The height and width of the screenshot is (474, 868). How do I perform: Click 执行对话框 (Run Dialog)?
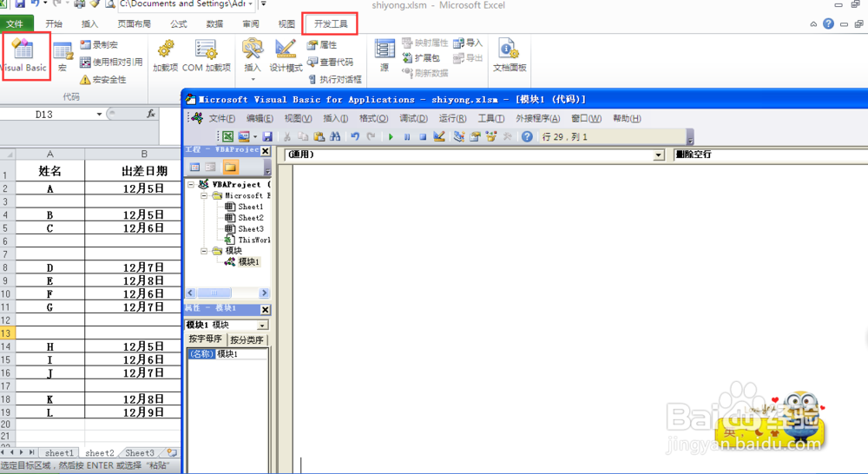coord(335,79)
